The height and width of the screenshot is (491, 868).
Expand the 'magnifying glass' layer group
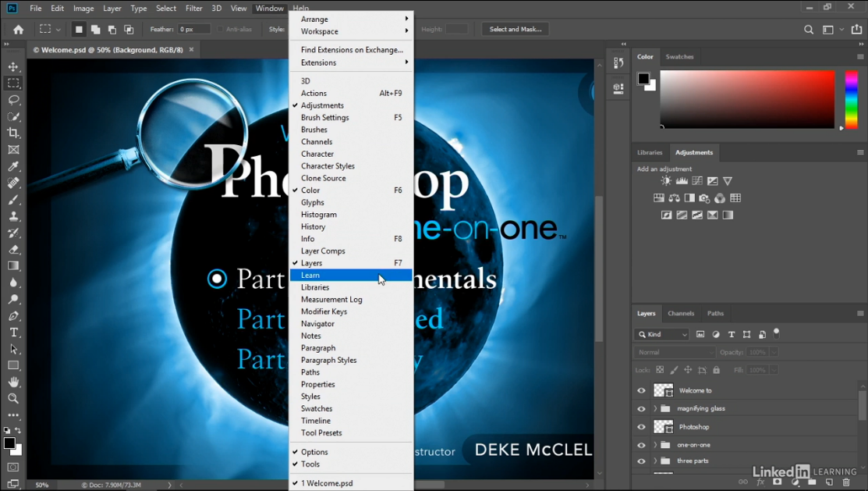coord(655,409)
